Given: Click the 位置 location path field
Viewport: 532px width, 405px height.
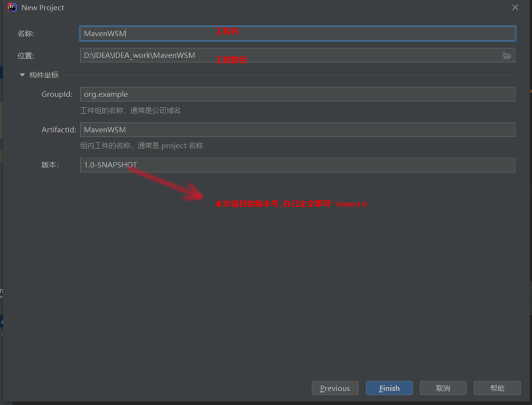Looking at the screenshot, I should click(298, 55).
